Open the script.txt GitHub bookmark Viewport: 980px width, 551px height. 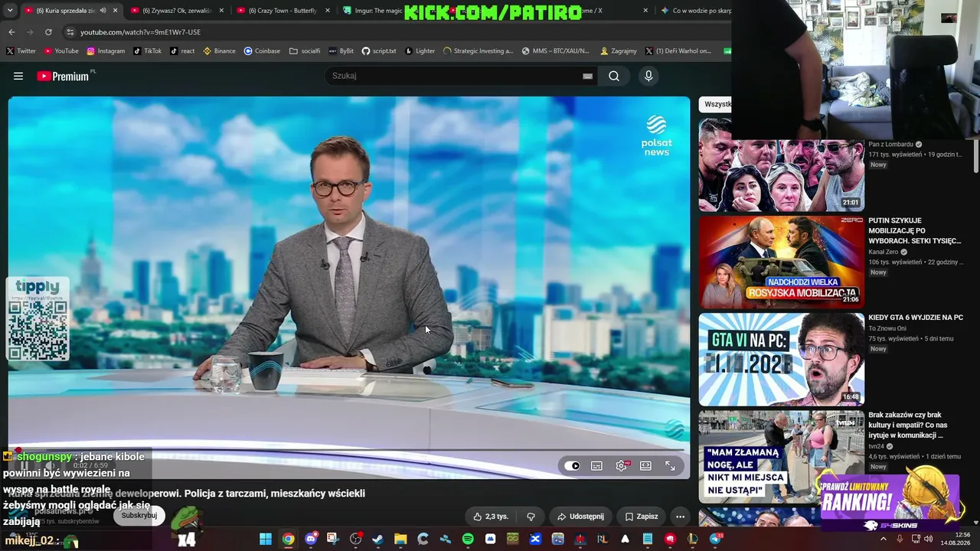[x=379, y=51]
